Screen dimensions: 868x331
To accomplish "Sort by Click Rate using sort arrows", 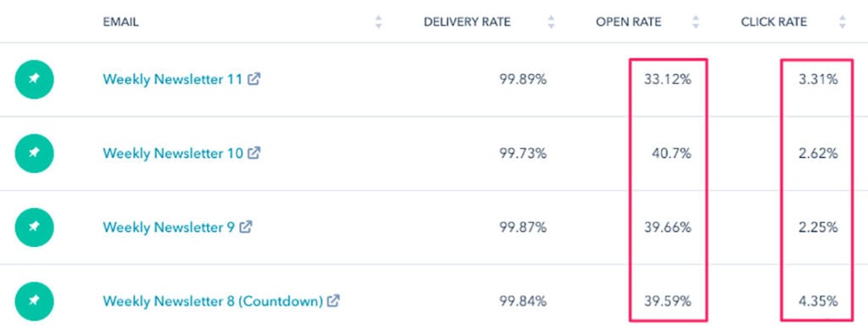I will pos(843,22).
